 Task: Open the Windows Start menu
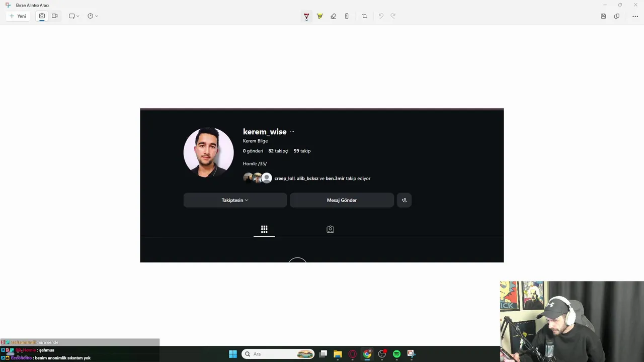point(233,354)
